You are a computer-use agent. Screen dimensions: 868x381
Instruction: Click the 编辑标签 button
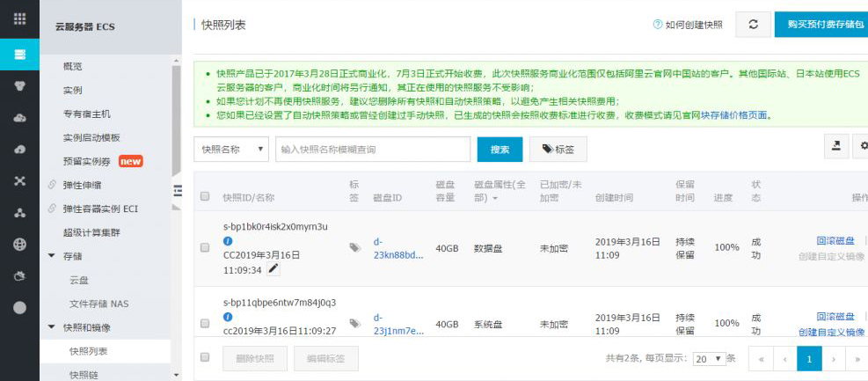tap(326, 359)
